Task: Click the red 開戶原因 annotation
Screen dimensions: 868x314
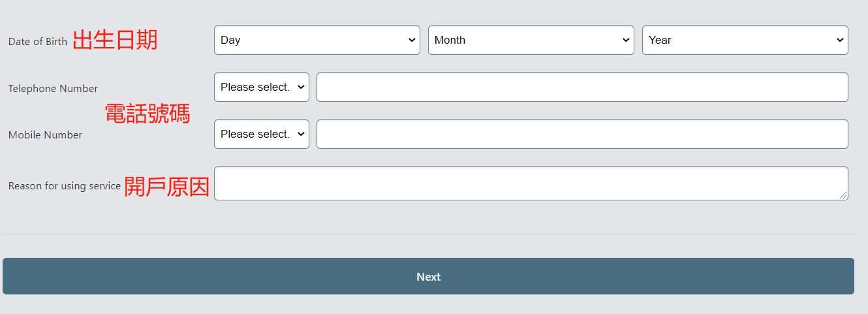Action: click(x=167, y=187)
